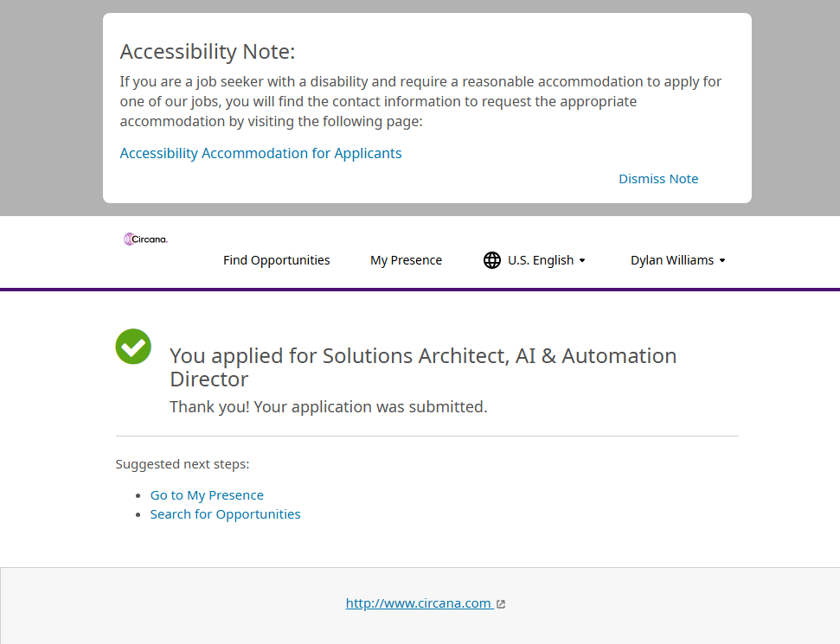Visit the http://www.circana.com footer link

coord(419,603)
